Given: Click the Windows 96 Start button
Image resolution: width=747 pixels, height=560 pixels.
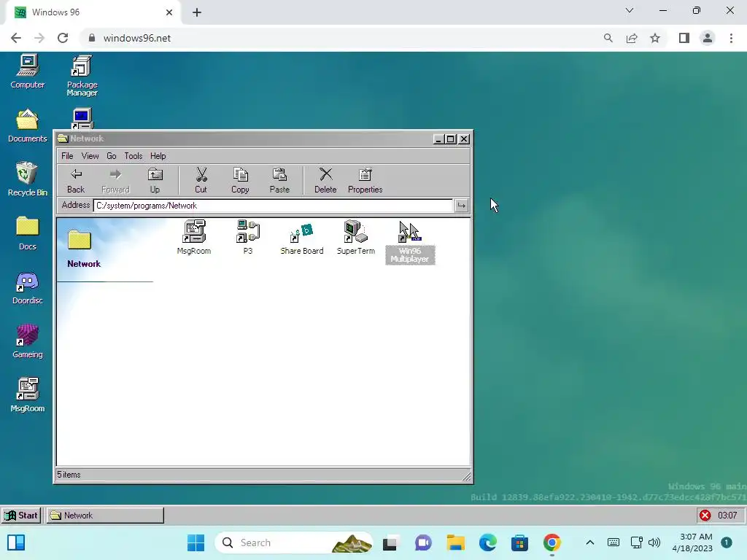Looking at the screenshot, I should [x=21, y=516].
